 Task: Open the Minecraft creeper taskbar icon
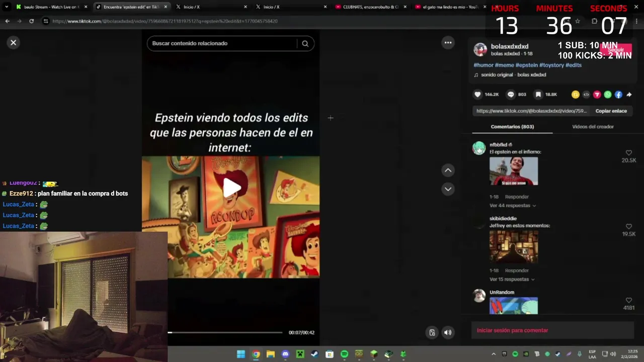[300, 354]
